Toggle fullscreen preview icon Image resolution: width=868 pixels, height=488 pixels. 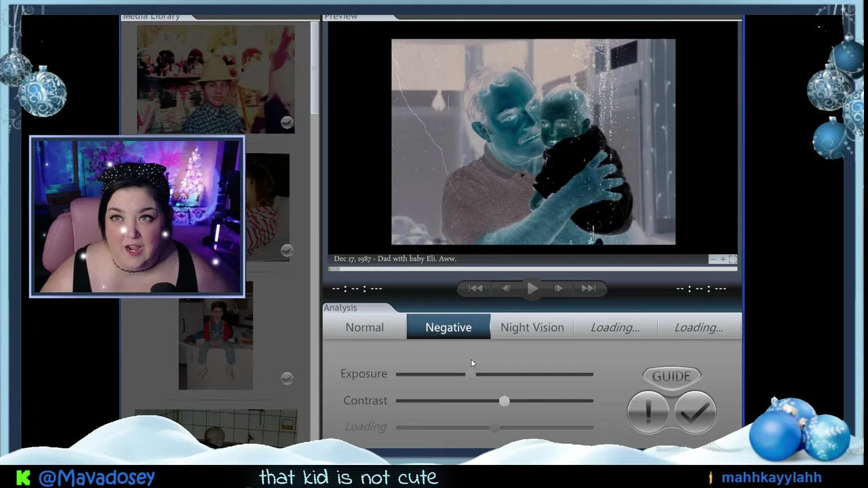(x=732, y=260)
